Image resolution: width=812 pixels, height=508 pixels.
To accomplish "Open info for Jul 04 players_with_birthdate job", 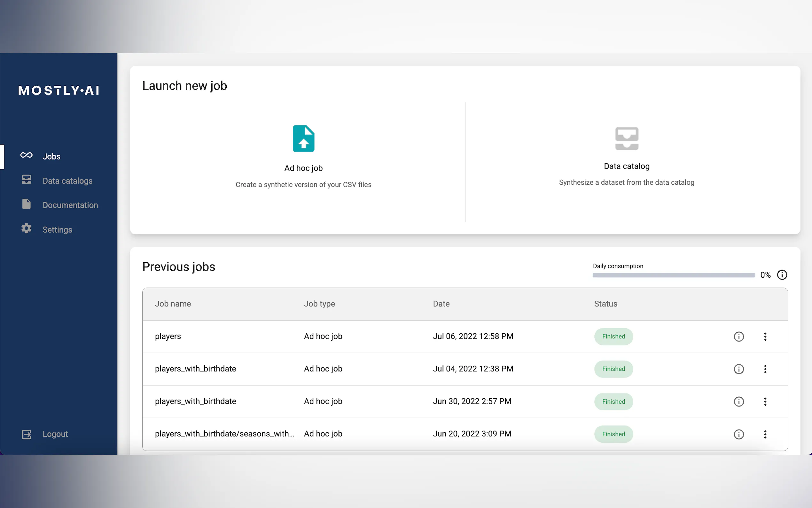I will [738, 369].
